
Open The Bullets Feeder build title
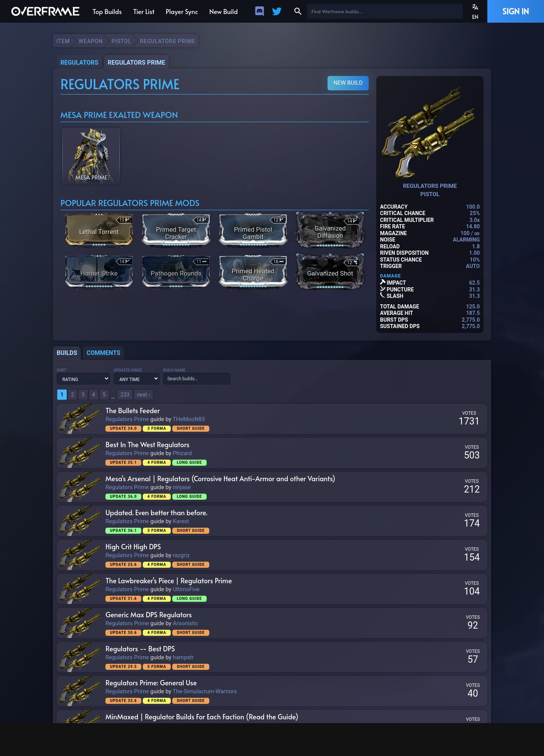(133, 411)
